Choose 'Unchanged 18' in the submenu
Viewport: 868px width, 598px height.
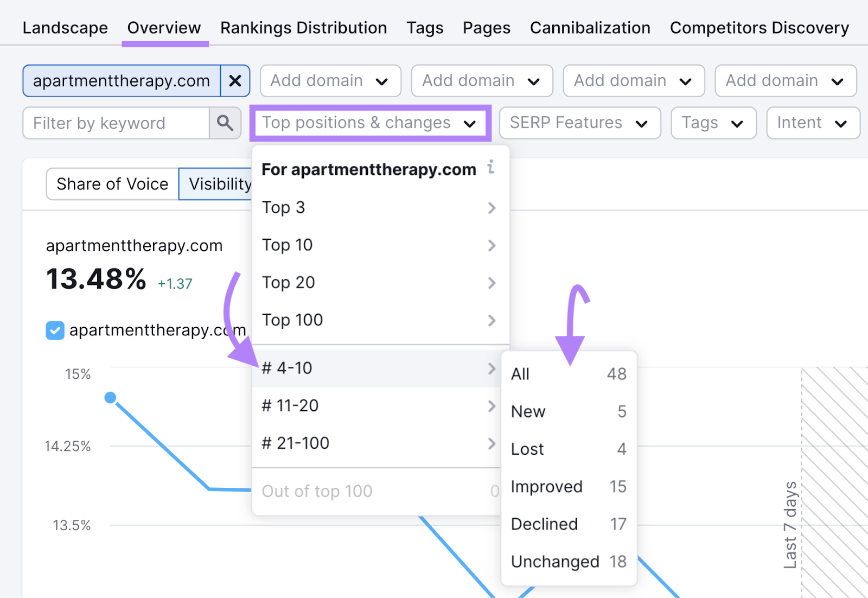coord(569,562)
